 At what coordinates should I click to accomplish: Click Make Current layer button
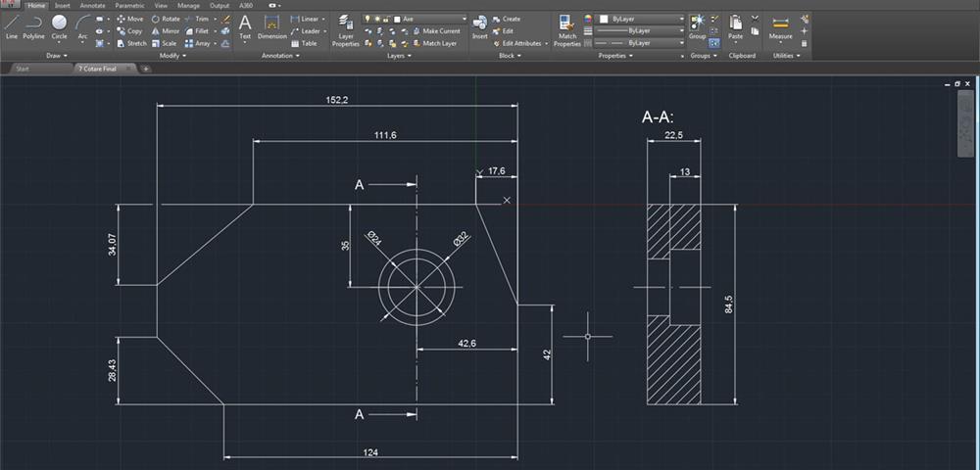[x=436, y=30]
